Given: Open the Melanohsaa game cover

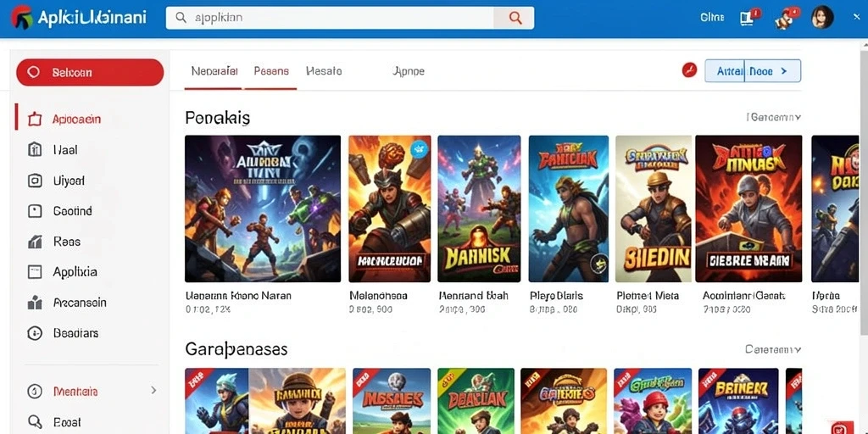Looking at the screenshot, I should (x=389, y=209).
